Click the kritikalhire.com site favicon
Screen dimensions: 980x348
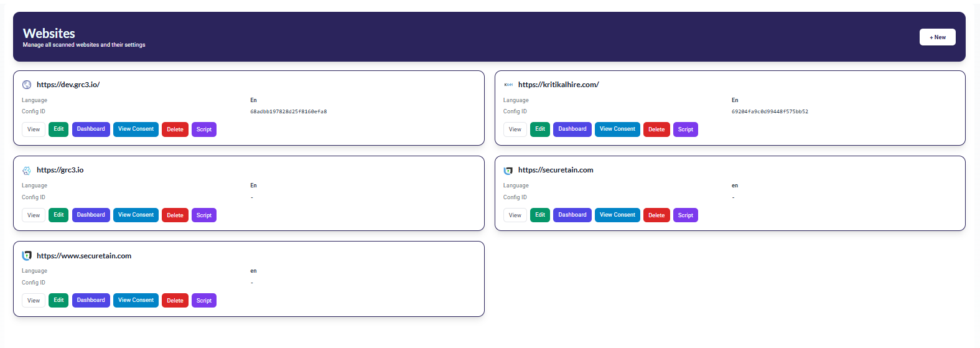click(508, 85)
